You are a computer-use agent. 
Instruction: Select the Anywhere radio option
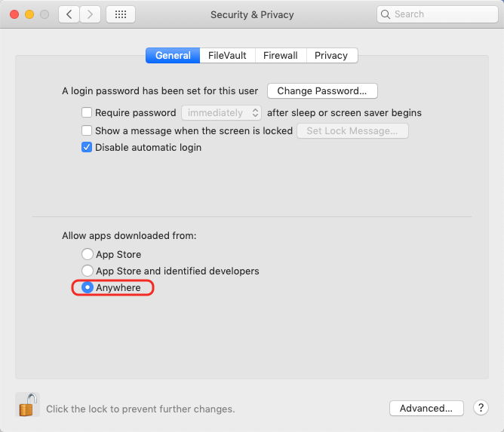click(88, 287)
